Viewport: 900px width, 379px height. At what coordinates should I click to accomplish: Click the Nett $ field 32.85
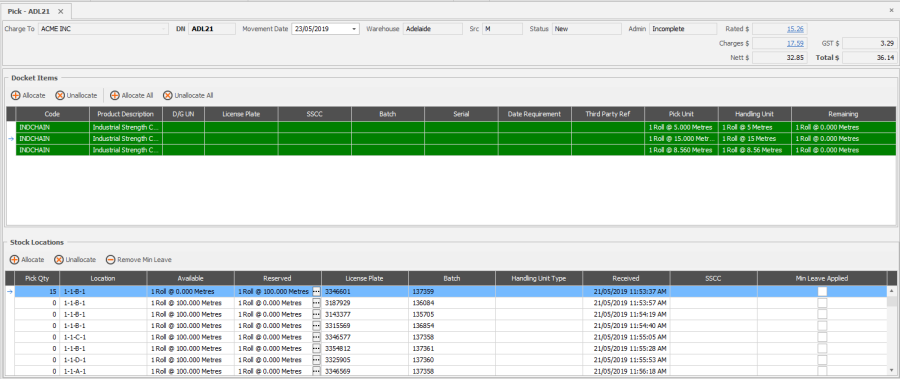pos(779,57)
